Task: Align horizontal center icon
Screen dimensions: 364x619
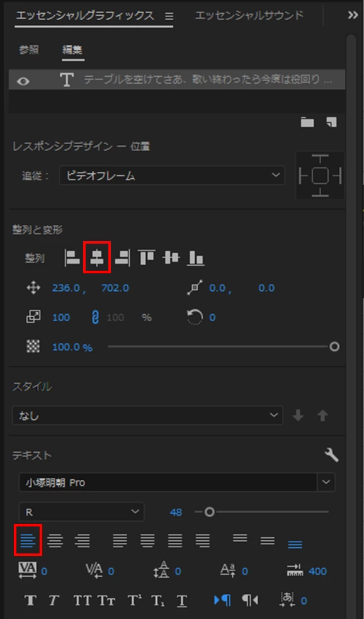Action: 97,258
